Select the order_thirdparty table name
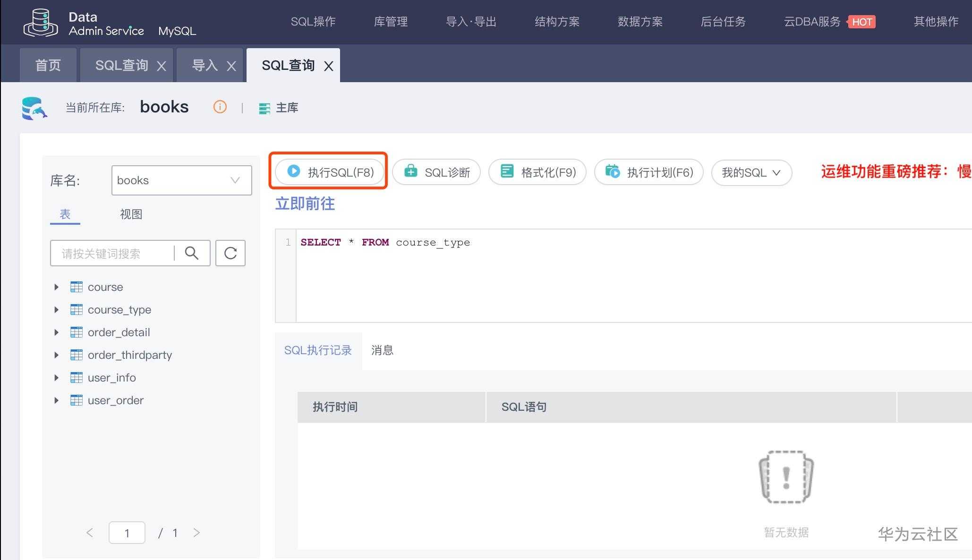Viewport: 972px width, 560px height. (130, 355)
